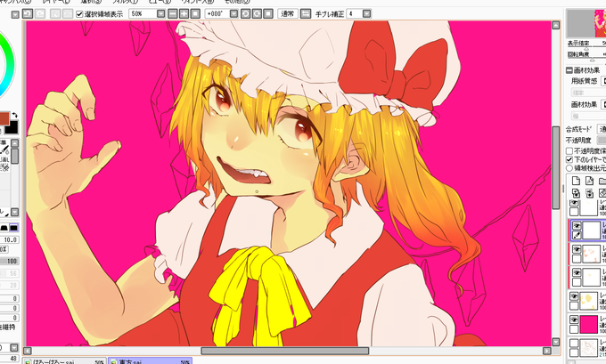Create a new layer folder

coord(602,181)
